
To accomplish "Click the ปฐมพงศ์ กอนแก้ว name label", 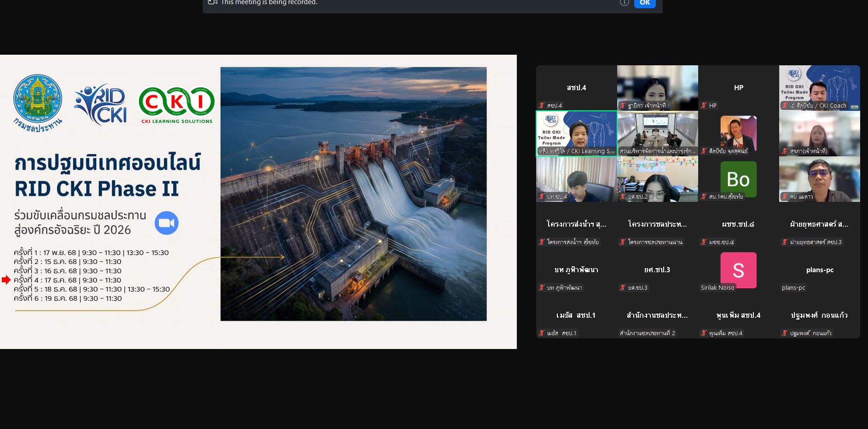I will (x=810, y=333).
